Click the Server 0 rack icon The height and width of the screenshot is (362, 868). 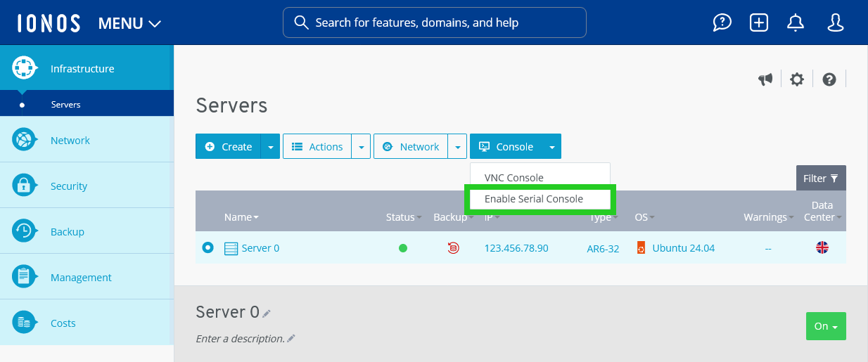pyautogui.click(x=231, y=248)
